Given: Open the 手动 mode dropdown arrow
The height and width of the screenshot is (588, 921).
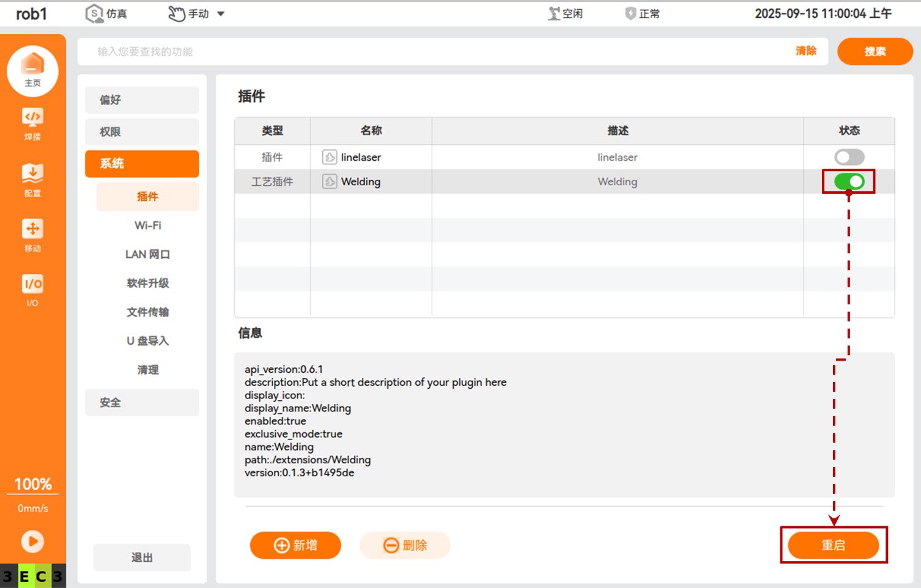Looking at the screenshot, I should (x=221, y=13).
